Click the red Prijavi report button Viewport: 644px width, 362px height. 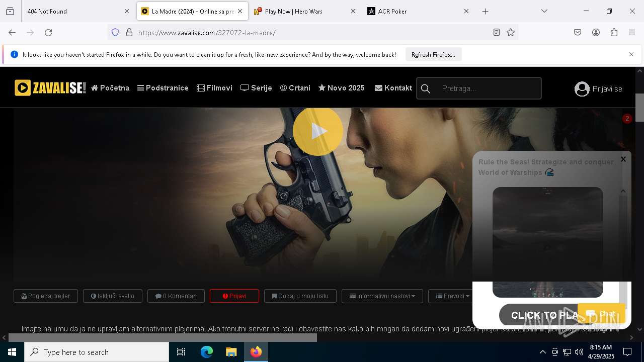(234, 296)
